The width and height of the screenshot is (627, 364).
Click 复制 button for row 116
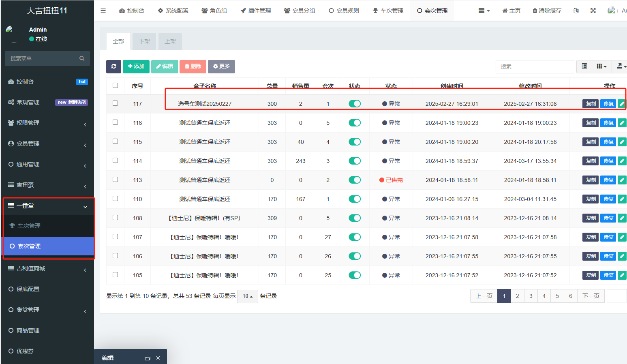tap(591, 123)
